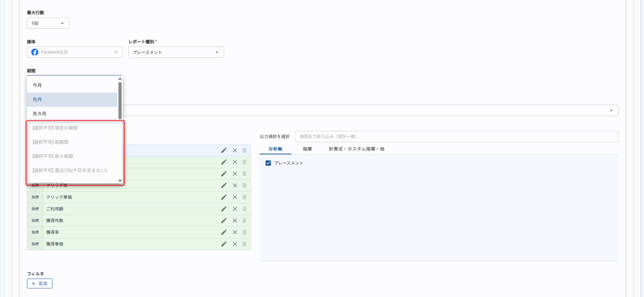
Task: Open the 計算式・カスタム指標・他 tab
Action: coord(356,149)
